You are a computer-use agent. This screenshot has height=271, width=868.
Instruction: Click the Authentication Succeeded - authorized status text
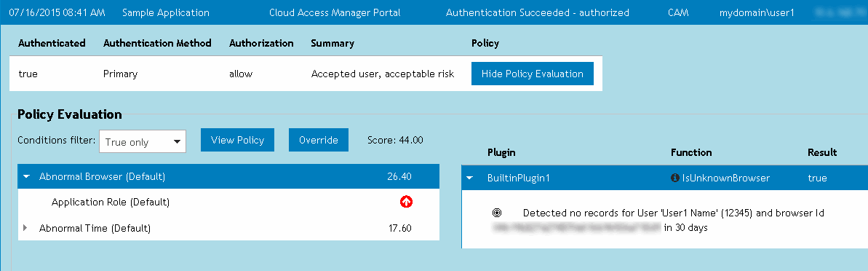click(537, 12)
